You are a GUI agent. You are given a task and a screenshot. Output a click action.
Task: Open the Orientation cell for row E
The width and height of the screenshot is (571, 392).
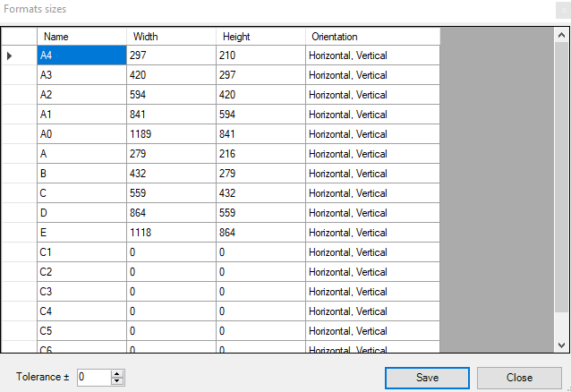pyautogui.click(x=372, y=233)
